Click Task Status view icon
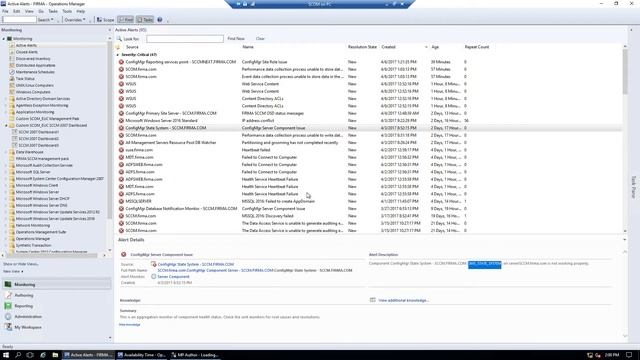The height and width of the screenshot is (360, 640). click(12, 78)
